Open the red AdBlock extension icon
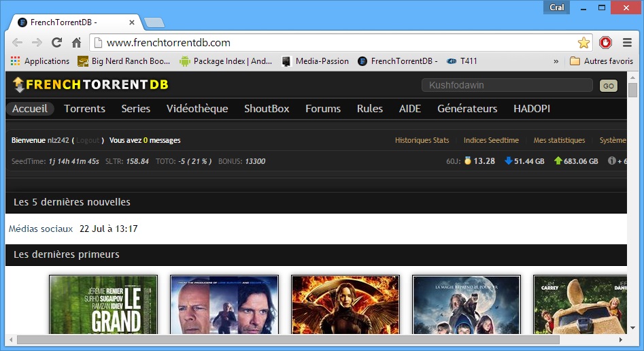The height and width of the screenshot is (351, 644). [605, 42]
